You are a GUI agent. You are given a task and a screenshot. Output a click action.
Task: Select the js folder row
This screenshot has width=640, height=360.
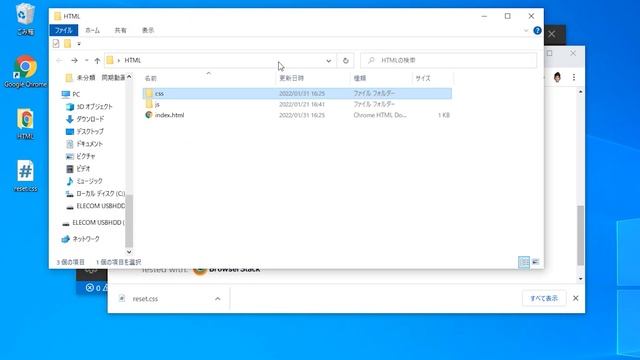click(297, 104)
